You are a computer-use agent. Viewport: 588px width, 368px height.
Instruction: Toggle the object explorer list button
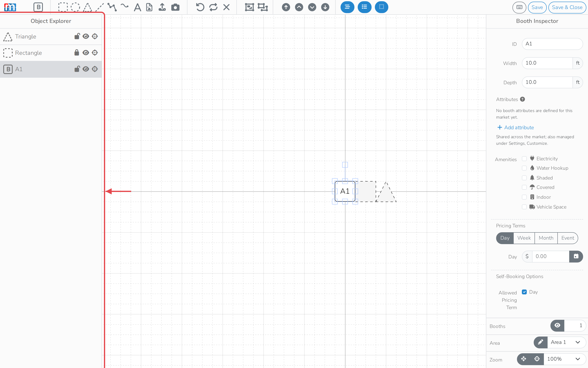364,7
